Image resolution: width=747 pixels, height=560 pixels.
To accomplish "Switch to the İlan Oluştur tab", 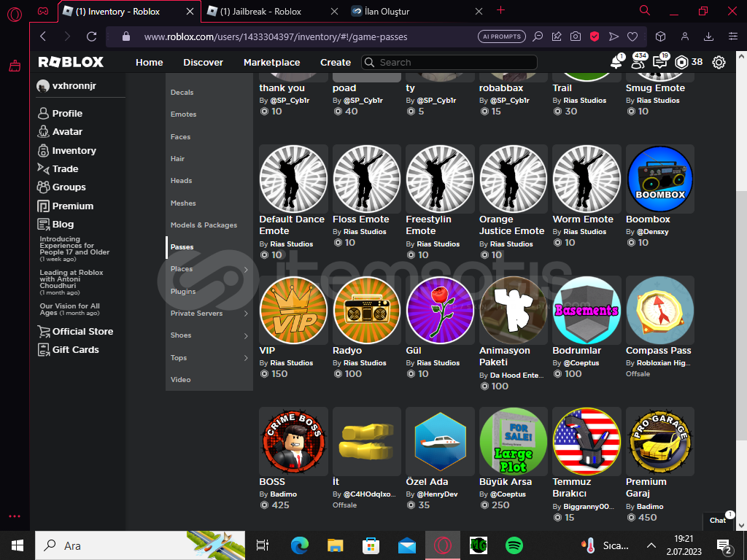I will pyautogui.click(x=387, y=12).
